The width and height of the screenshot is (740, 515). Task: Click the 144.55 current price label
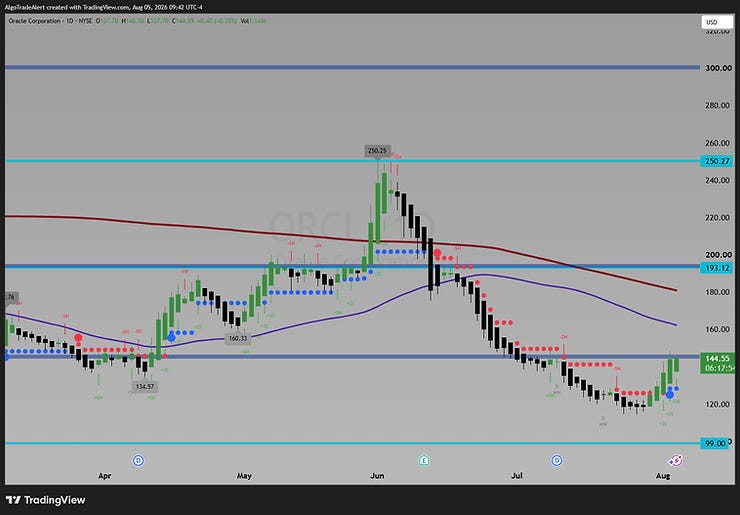[x=717, y=363]
